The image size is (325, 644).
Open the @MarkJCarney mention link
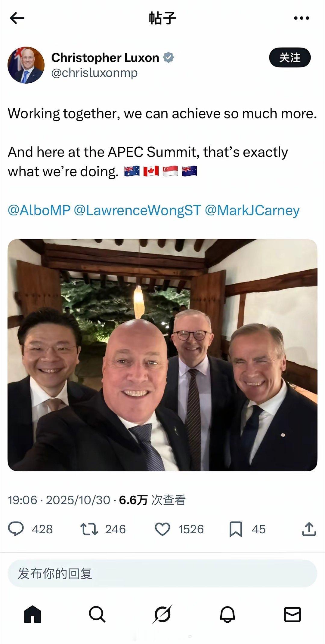tap(252, 210)
